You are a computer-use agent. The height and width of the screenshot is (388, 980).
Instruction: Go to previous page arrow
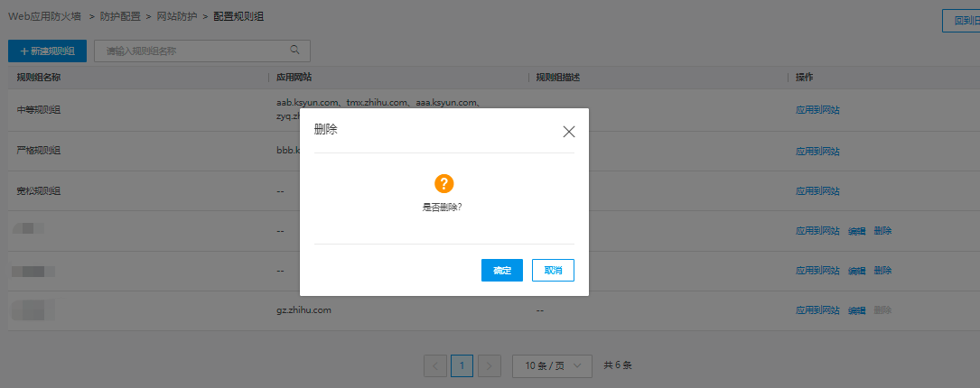(x=435, y=365)
